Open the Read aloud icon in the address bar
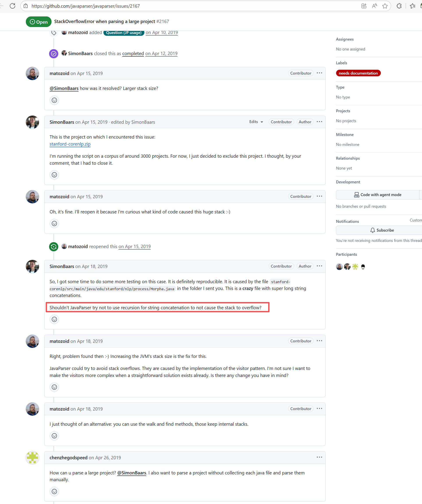This screenshot has width=422, height=504. 374,6
